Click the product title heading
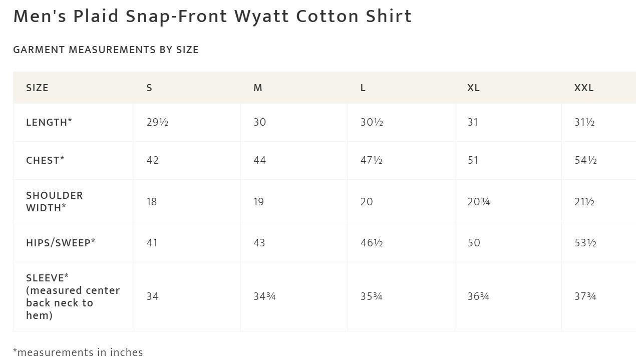Viewport: 636px width, 364px height. pyautogui.click(x=212, y=16)
